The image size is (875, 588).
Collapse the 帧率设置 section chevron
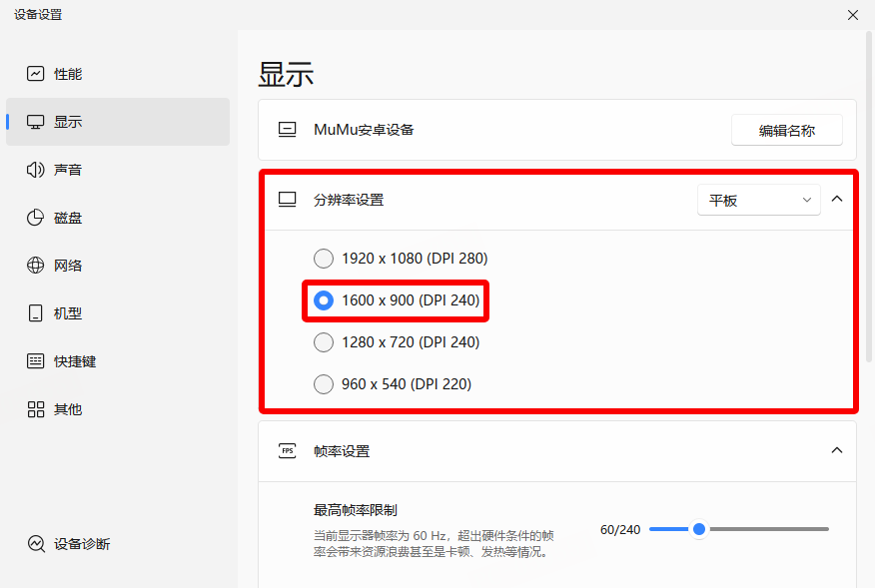837,450
